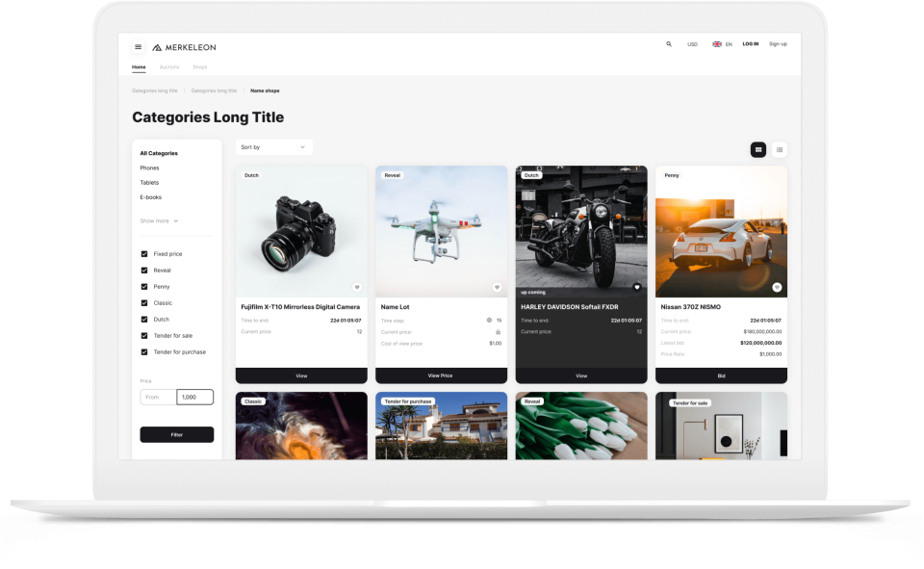Uncheck the Penny filter

(143, 287)
